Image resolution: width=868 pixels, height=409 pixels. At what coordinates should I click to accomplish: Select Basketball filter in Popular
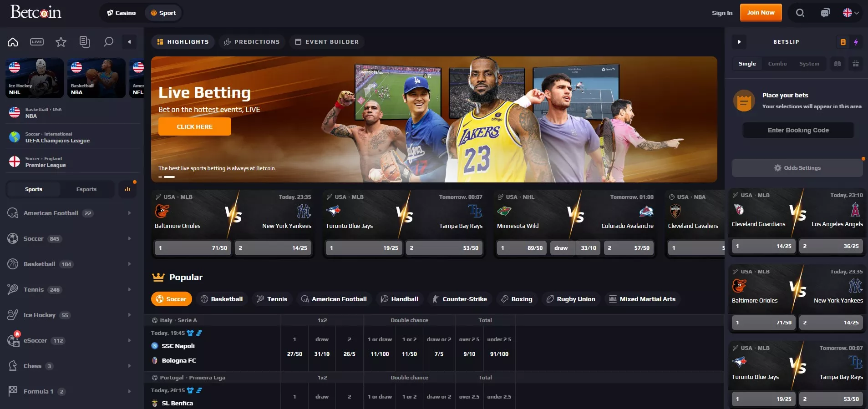(222, 299)
